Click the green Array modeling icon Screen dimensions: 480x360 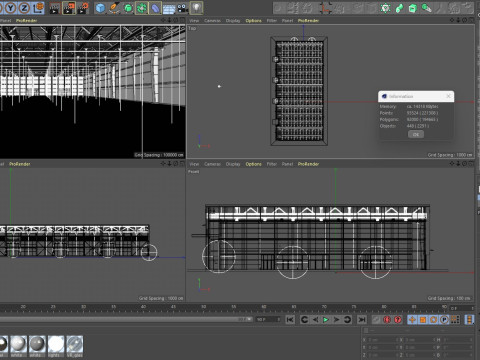point(142,8)
